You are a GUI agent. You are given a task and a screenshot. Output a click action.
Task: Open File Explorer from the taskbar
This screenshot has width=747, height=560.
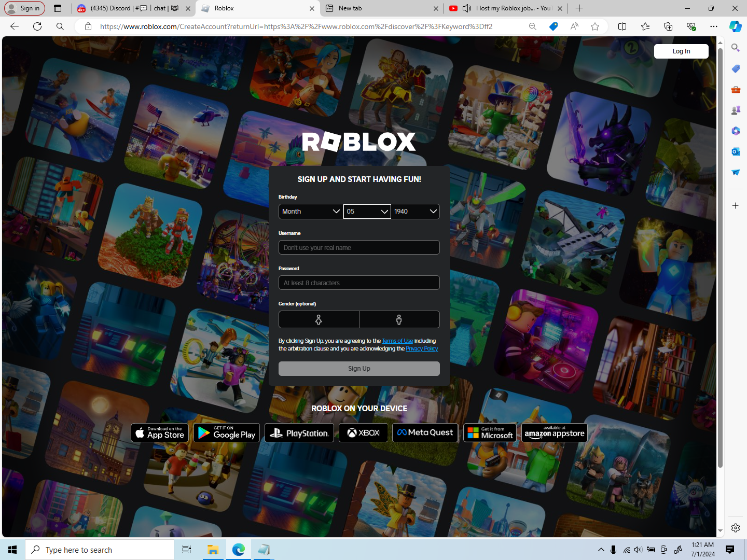(213, 550)
